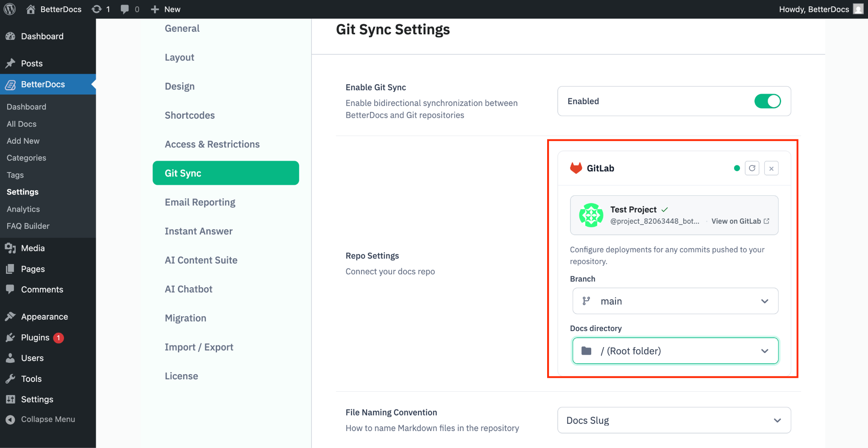Click the Collapse Menu arrow icon
The image size is (868, 448).
[x=11, y=420]
